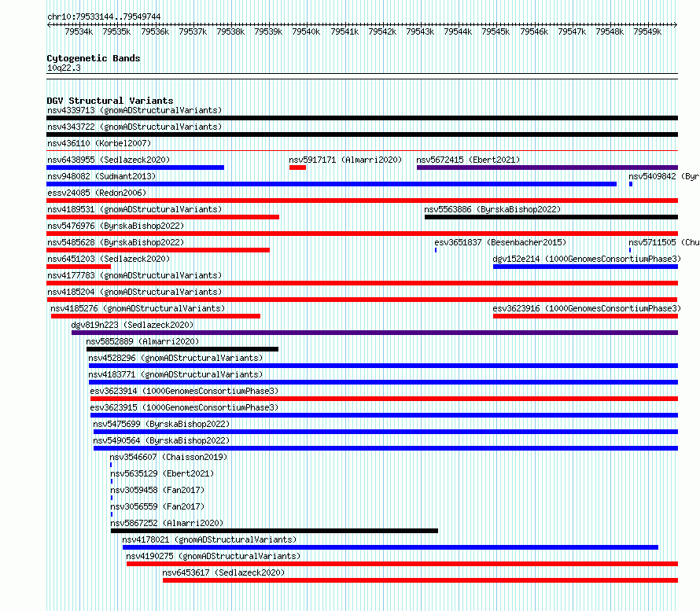Image resolution: width=700 pixels, height=611 pixels.
Task: Click the 79534k ruler position
Action: (79, 31)
